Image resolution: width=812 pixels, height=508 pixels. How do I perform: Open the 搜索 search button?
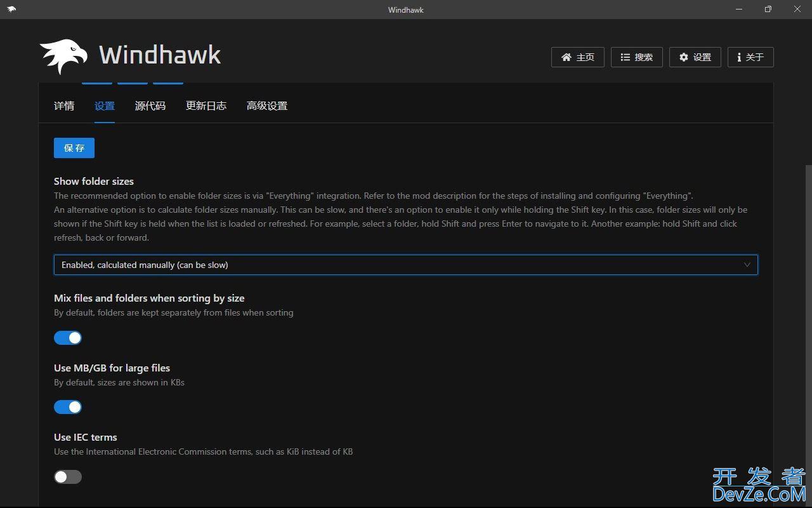coord(636,57)
